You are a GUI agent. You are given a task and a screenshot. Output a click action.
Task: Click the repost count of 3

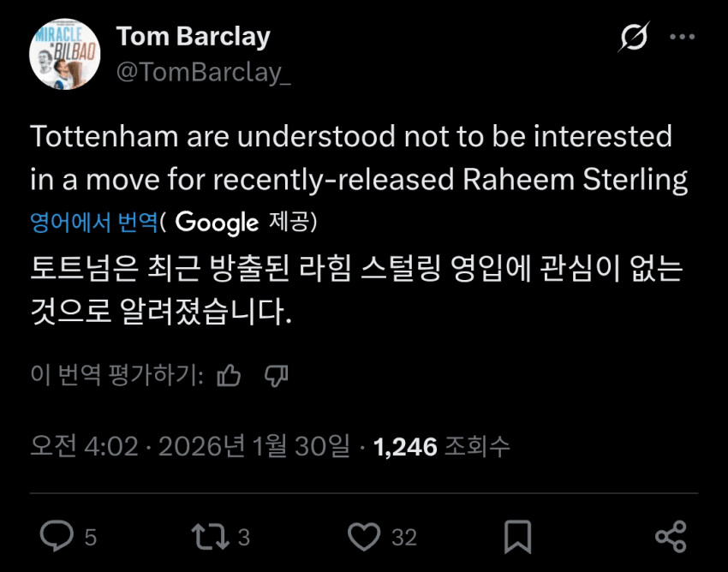tap(244, 538)
